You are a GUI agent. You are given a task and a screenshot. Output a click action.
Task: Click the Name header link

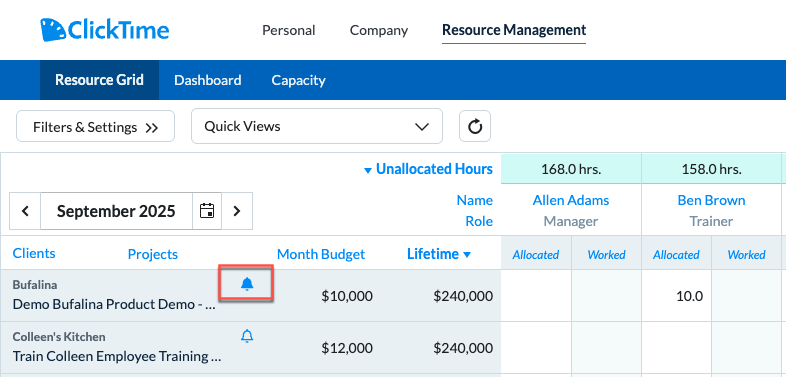pyautogui.click(x=475, y=201)
